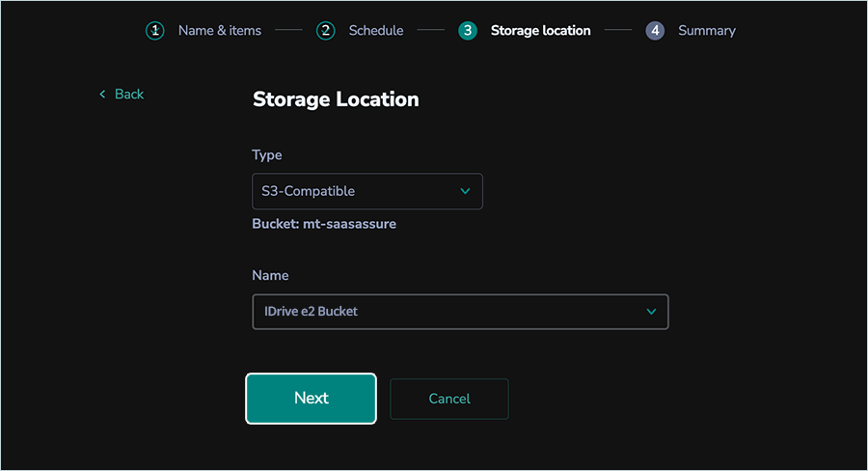
Task: Go to the Schedule step
Action: 376,31
